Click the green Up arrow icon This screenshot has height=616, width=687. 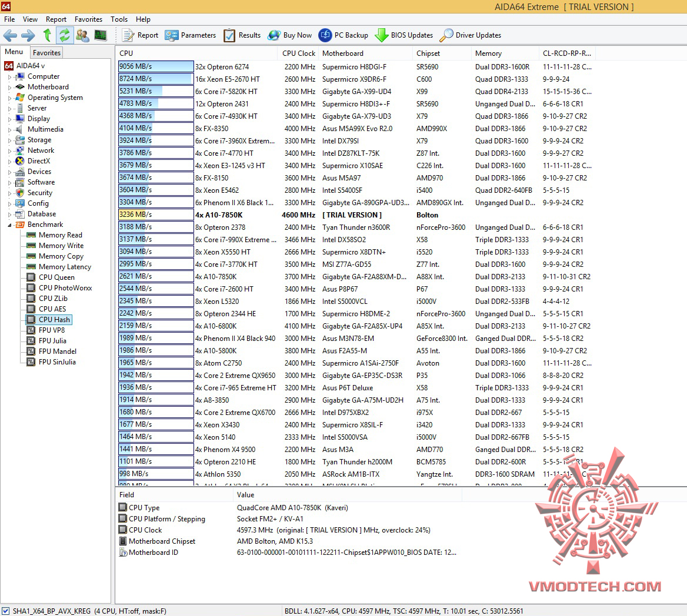coord(47,35)
